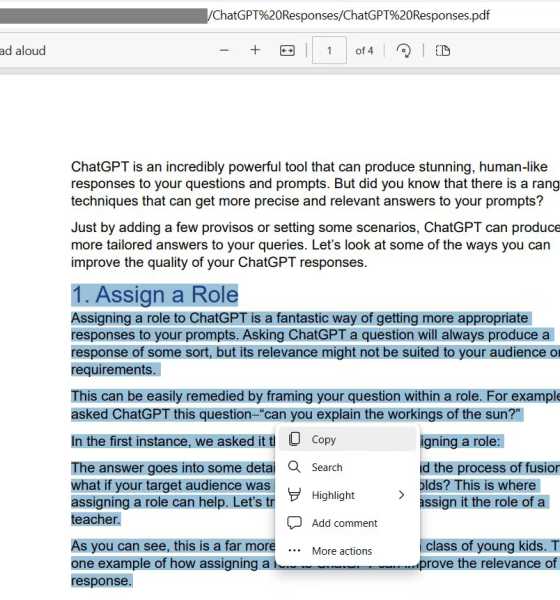Open More actions in the context menu
This screenshot has height=600, width=560.
click(348, 551)
